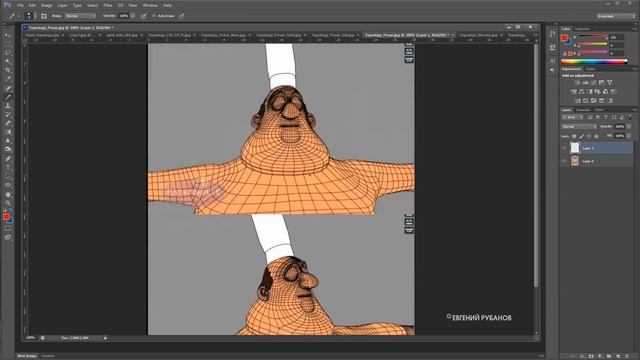The height and width of the screenshot is (360, 640).
Task: Select the History Brush tool
Action: (8, 115)
